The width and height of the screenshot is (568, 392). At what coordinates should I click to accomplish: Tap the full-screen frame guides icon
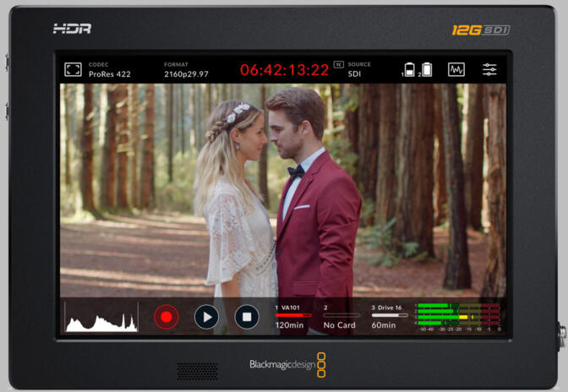coord(73,69)
